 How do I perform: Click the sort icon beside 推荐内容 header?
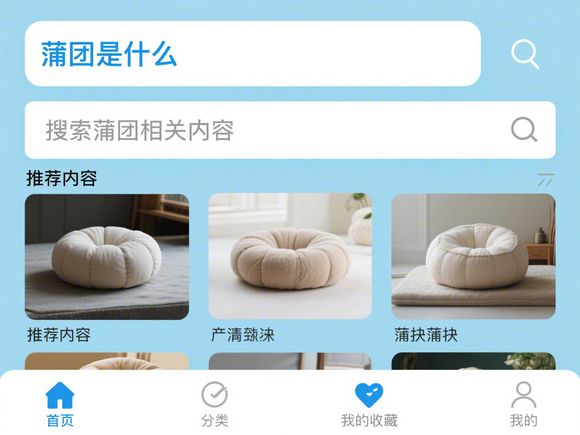pyautogui.click(x=546, y=179)
